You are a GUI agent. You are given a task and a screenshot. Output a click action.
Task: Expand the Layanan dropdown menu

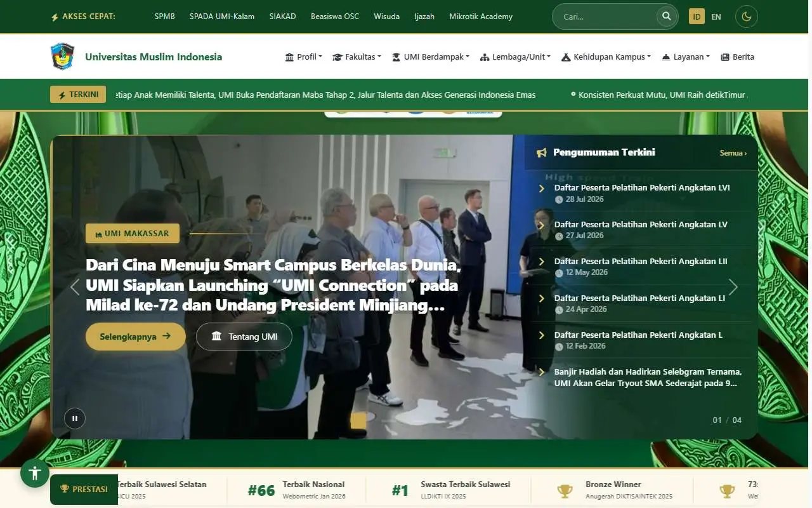point(686,57)
